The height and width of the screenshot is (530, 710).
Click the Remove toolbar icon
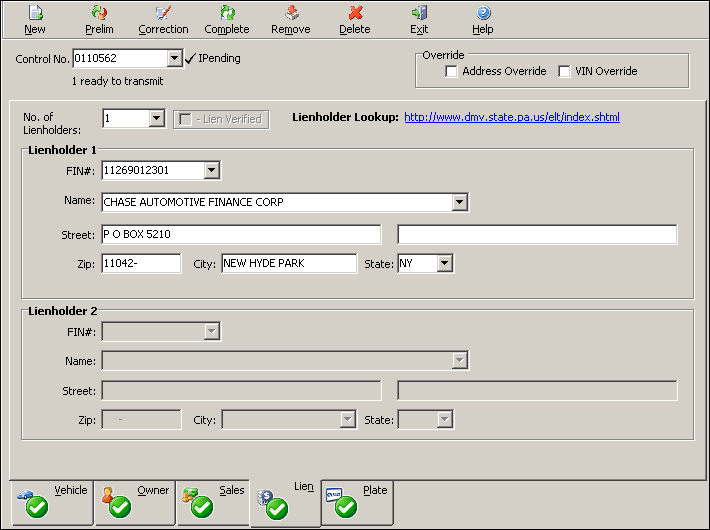pos(291,13)
